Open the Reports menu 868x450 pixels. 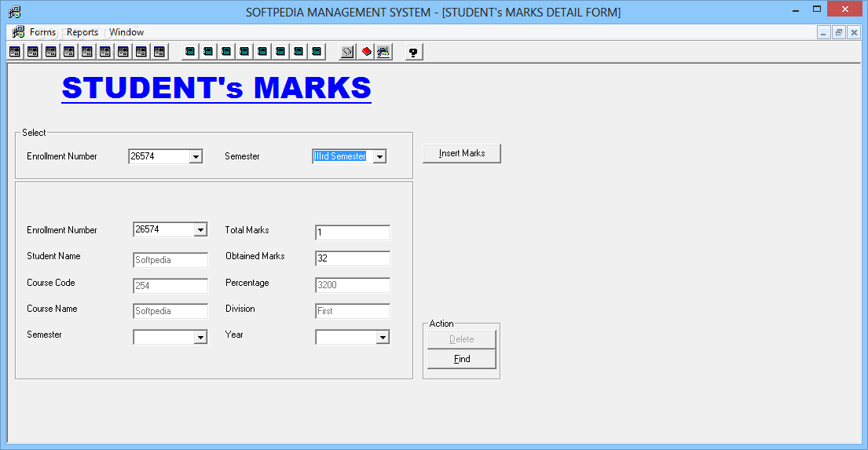(x=82, y=32)
